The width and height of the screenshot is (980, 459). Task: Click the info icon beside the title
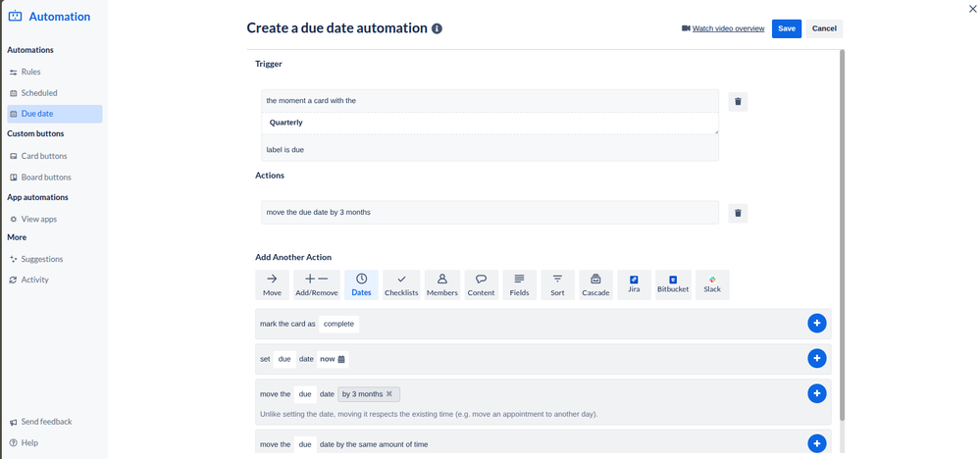(x=437, y=28)
